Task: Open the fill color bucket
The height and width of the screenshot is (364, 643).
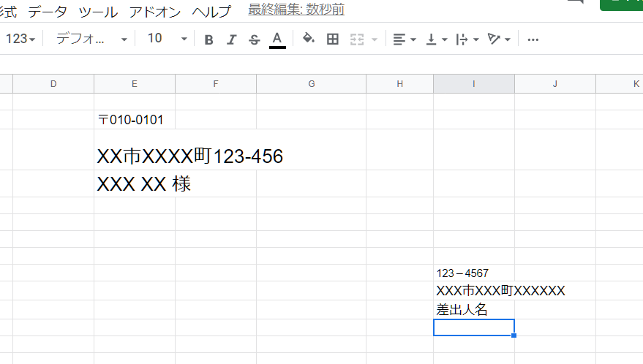Action: 309,39
